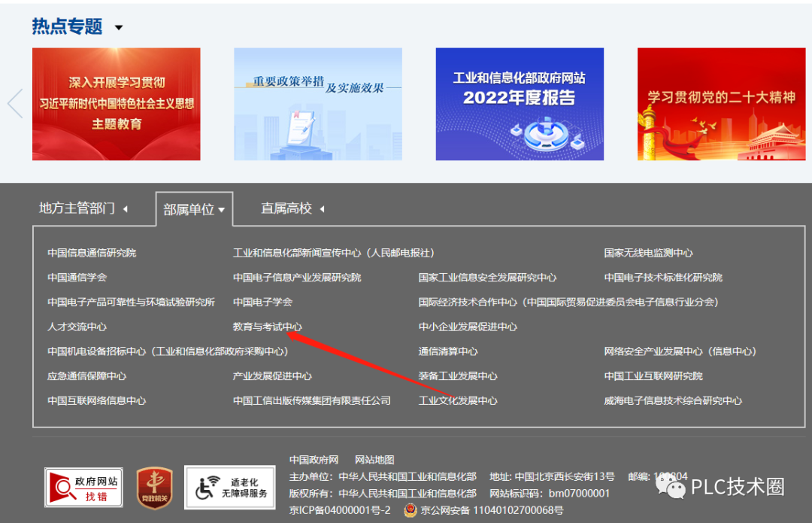Collapse the 部属单位 tab arrow
This screenshot has height=523, width=812.
tap(222, 210)
